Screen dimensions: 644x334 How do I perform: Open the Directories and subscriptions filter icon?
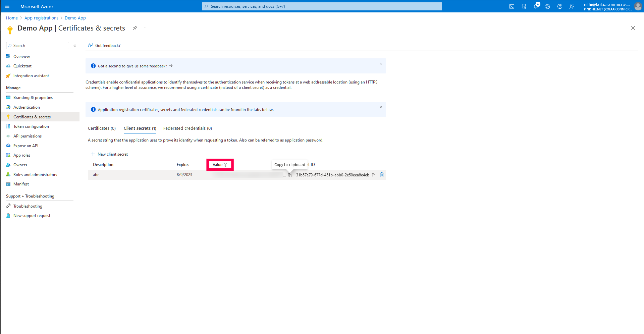click(x=524, y=6)
